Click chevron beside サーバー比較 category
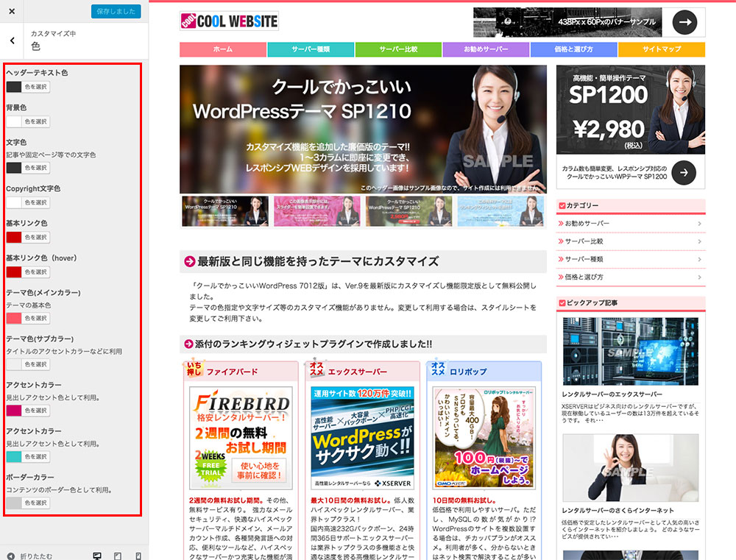This screenshot has width=736, height=560. (699, 242)
